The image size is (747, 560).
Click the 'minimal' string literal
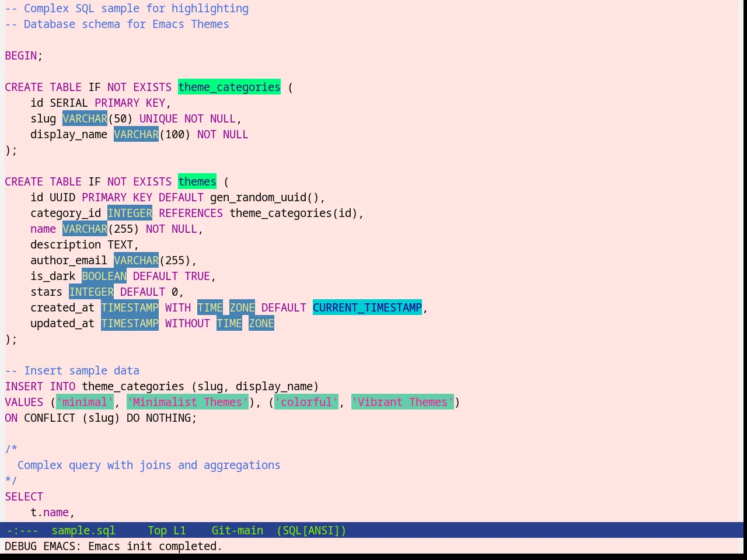[85, 402]
